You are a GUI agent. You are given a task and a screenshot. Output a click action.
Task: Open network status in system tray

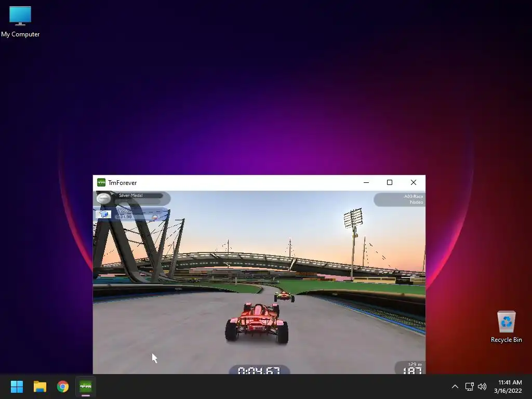pos(469,387)
